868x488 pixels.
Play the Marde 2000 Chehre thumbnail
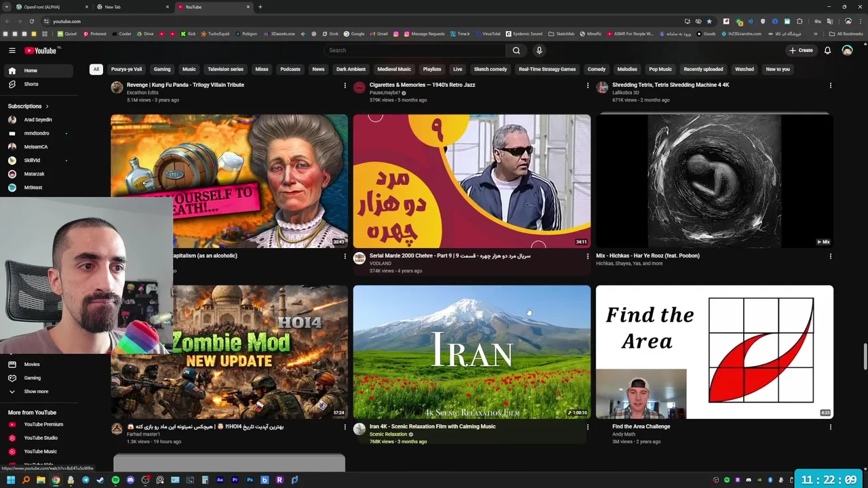471,181
